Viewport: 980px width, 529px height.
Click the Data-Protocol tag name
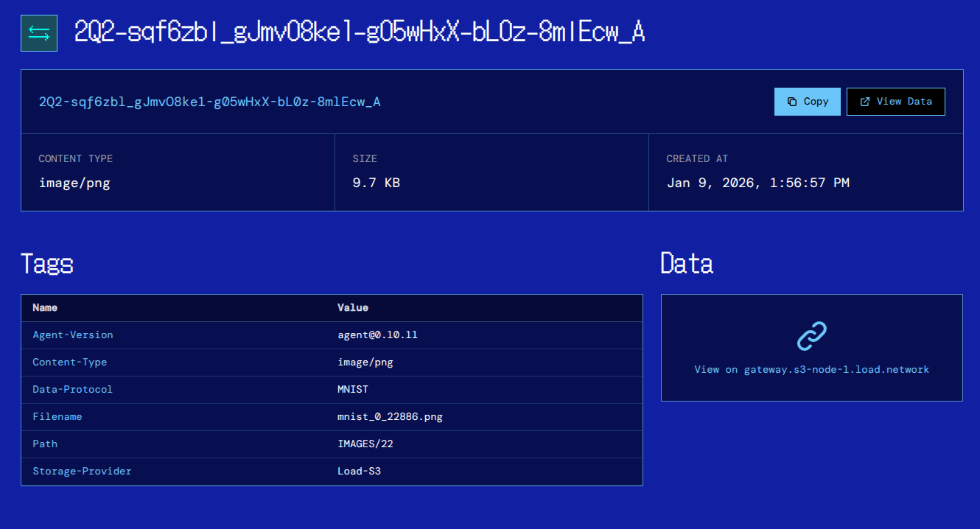(73, 389)
